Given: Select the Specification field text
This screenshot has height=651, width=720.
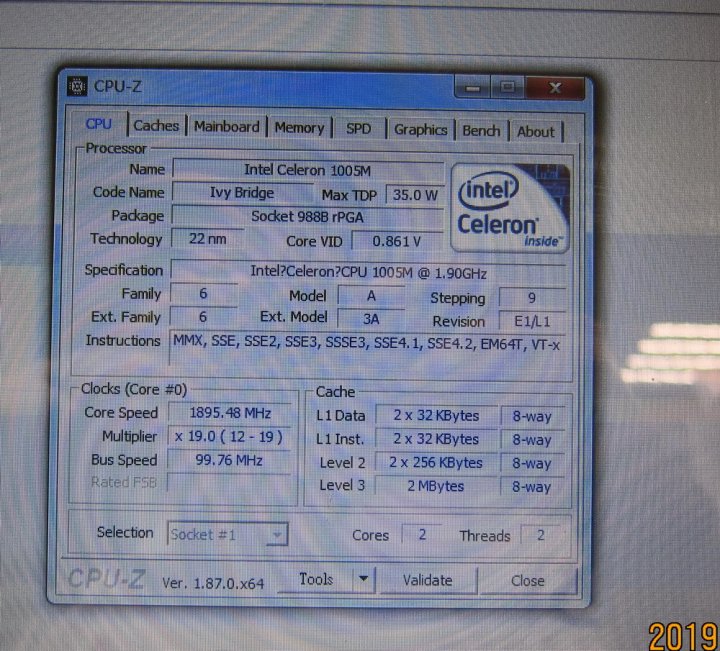Looking at the screenshot, I should click(368, 273).
